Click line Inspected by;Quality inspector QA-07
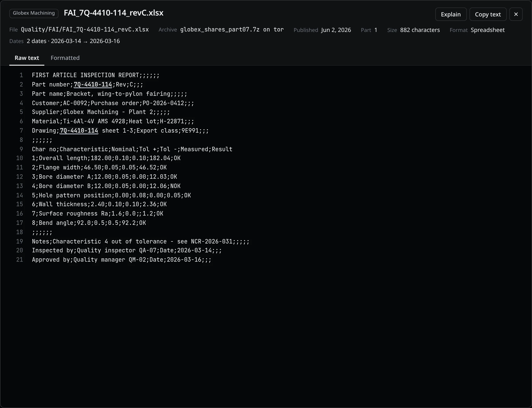 (127, 250)
